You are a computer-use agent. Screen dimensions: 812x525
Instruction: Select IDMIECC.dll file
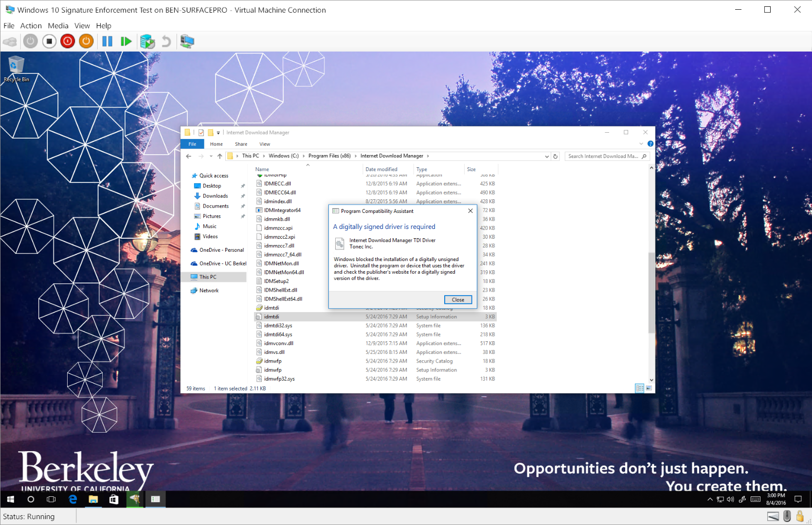point(277,184)
